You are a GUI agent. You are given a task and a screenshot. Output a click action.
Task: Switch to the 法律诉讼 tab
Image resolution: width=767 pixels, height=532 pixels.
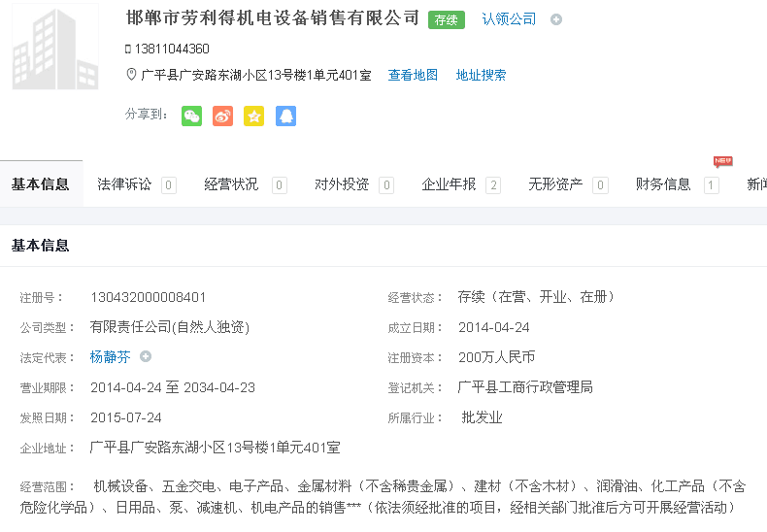click(x=124, y=184)
